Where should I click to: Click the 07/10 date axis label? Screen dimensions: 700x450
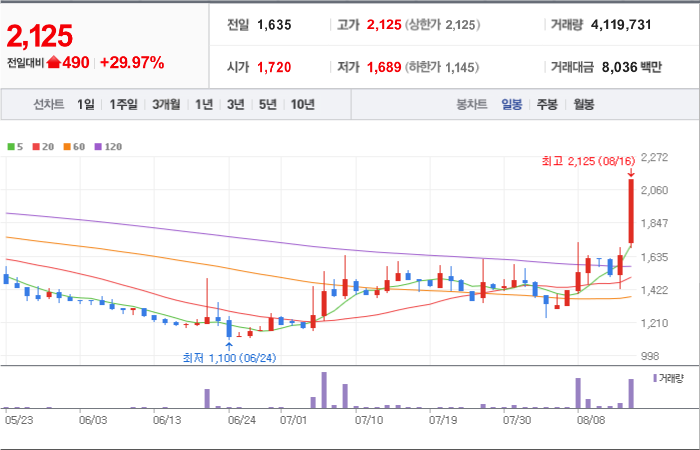(369, 420)
